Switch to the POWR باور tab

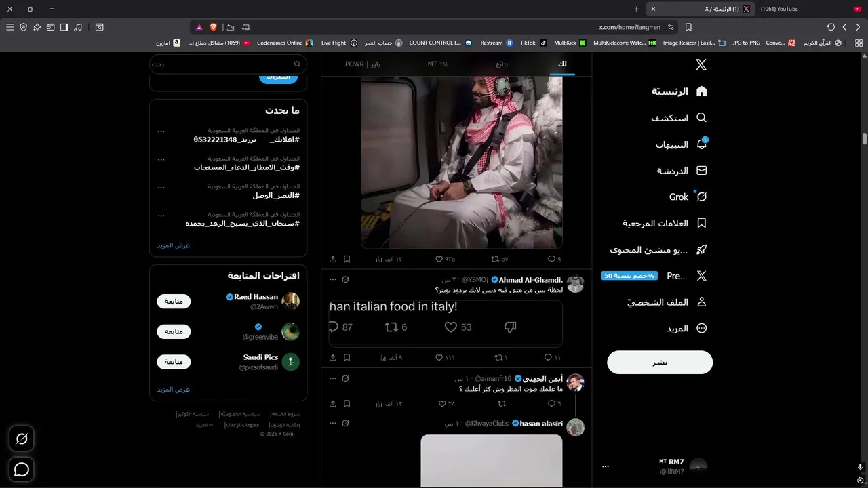tap(362, 64)
